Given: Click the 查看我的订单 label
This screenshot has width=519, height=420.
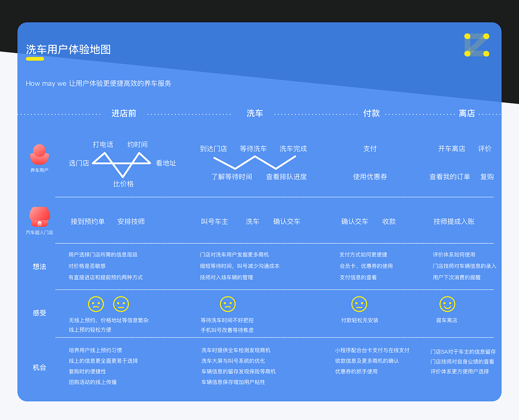Looking at the screenshot, I should click(450, 177).
